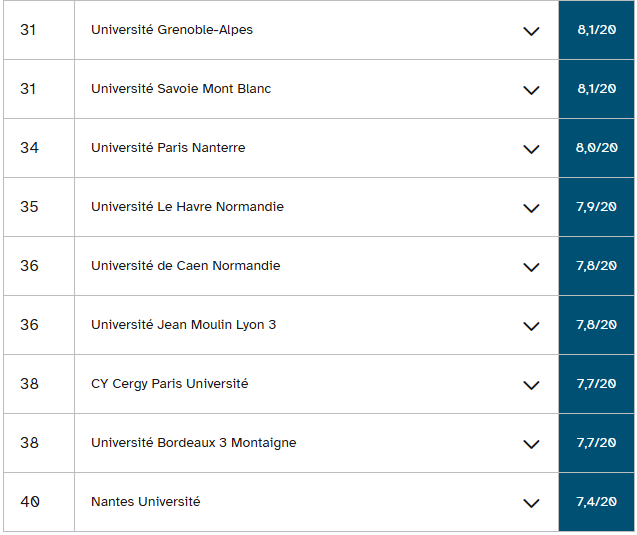Click the Université Jean Moulin Lyon 3 name
637x535 pixels.
(x=183, y=325)
